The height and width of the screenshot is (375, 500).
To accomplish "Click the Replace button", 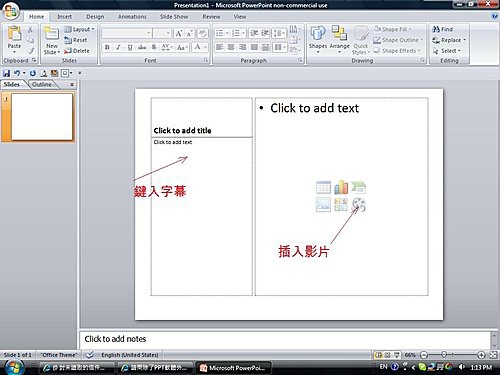I will point(449,40).
